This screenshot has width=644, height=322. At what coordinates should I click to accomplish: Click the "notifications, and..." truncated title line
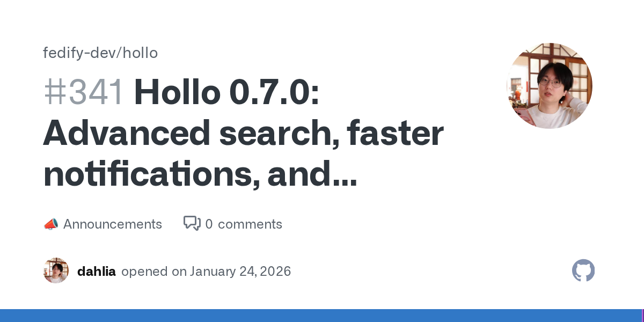click(200, 175)
